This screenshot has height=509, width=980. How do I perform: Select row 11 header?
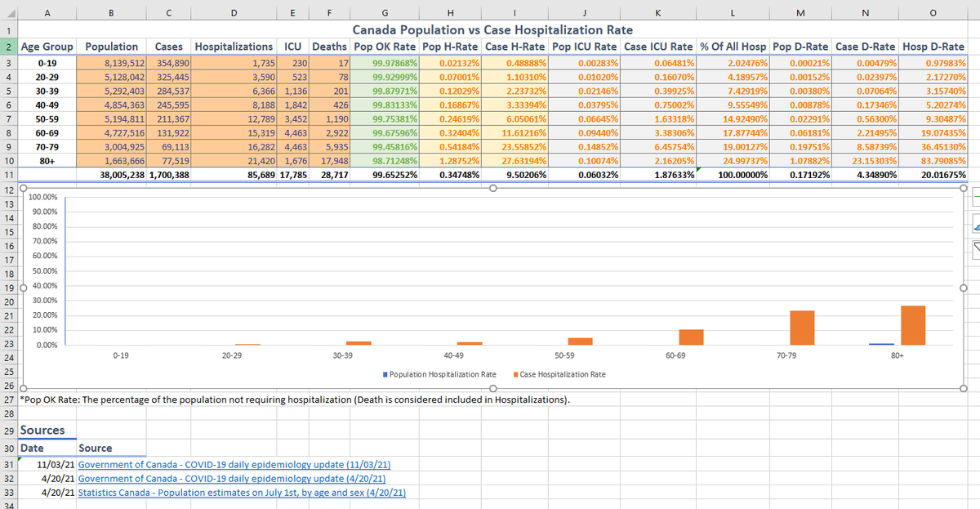point(8,175)
